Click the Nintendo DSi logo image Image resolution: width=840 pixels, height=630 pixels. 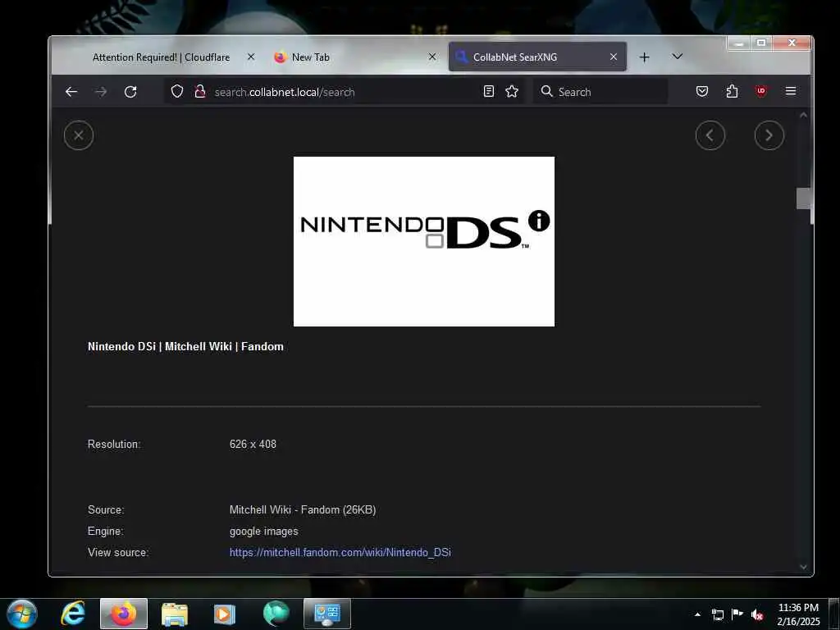tap(424, 241)
